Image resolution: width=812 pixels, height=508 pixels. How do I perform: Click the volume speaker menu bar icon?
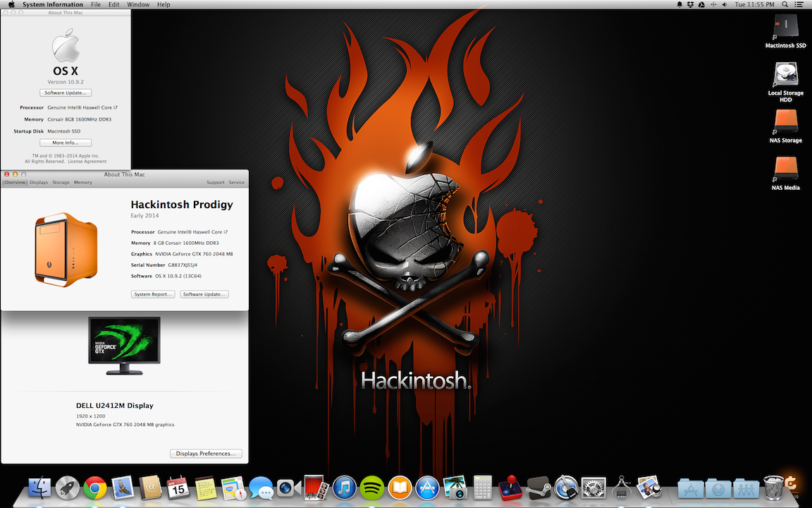[x=725, y=5]
